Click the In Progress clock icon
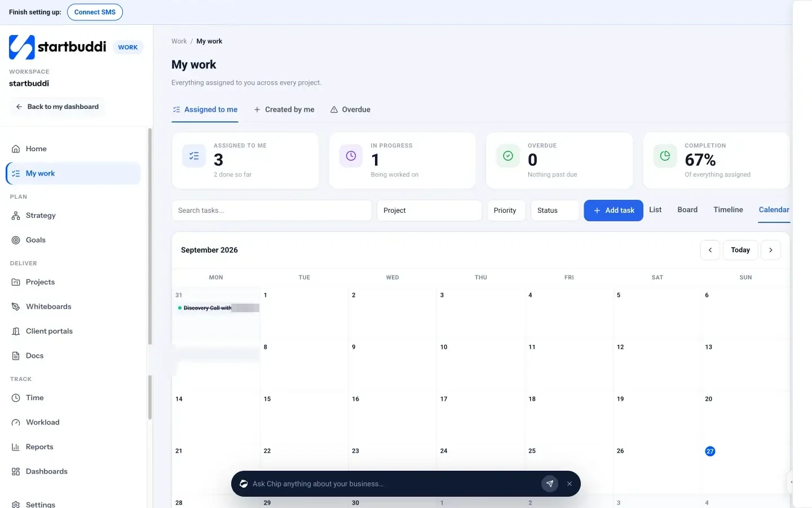 coord(351,156)
